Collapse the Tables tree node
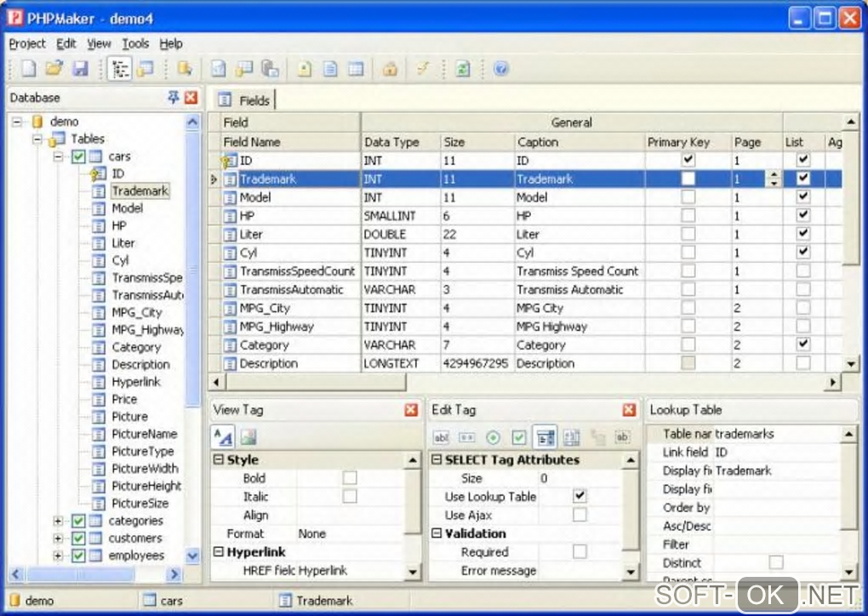 click(37, 139)
